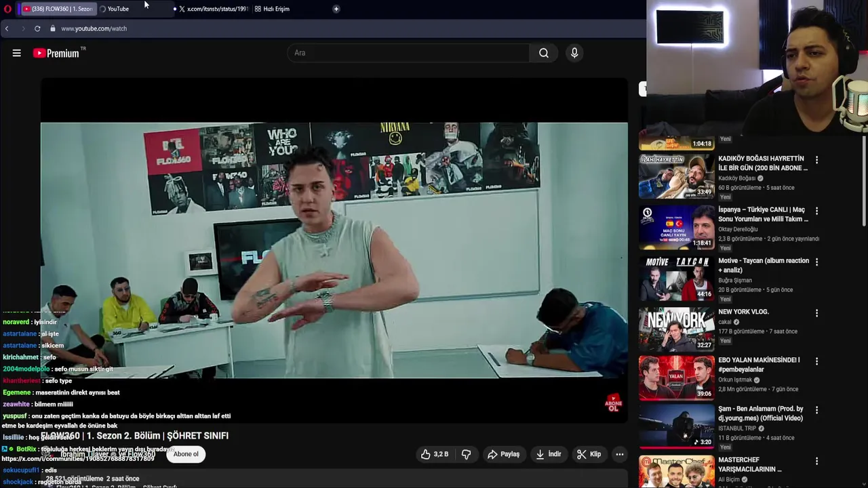This screenshot has height=488, width=868.
Task: Open a new browser tab with the plus button
Action: click(x=336, y=9)
